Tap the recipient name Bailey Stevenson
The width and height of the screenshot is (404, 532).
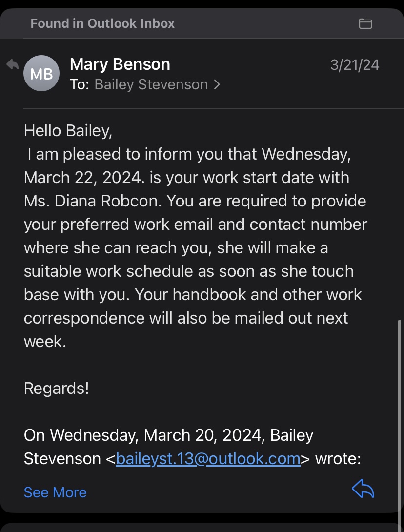pos(151,84)
